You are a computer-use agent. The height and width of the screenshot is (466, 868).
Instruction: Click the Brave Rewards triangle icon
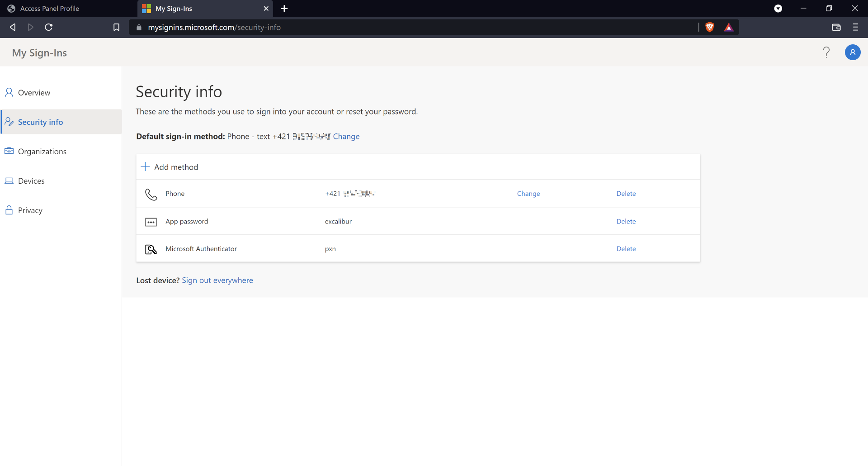click(x=728, y=27)
